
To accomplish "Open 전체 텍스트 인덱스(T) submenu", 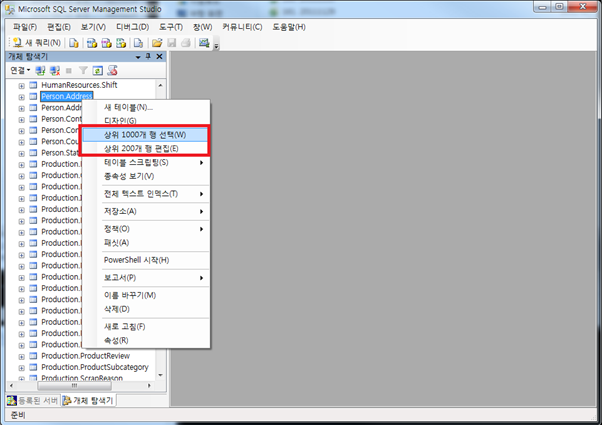I will (146, 194).
